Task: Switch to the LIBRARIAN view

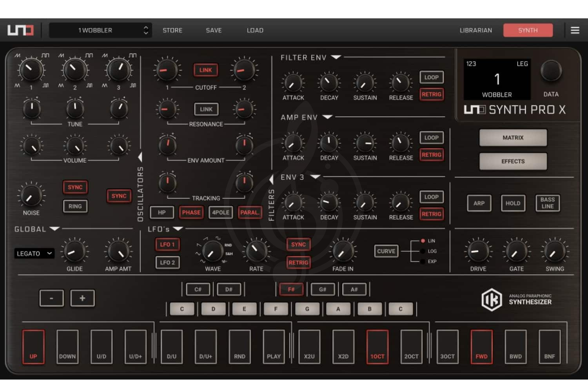Action: [475, 30]
